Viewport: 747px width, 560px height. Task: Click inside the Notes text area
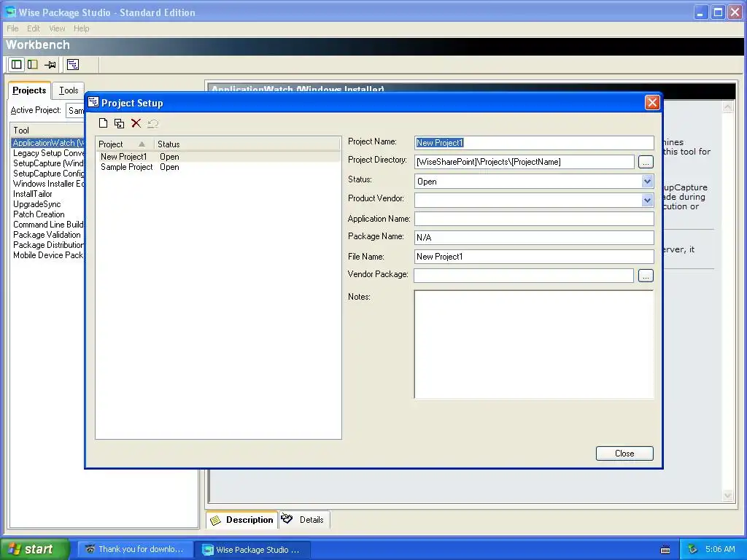(534, 344)
